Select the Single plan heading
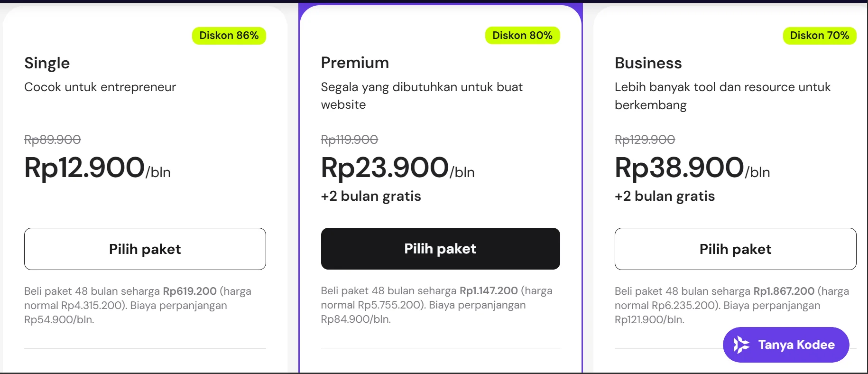This screenshot has width=868, height=374. [x=47, y=63]
